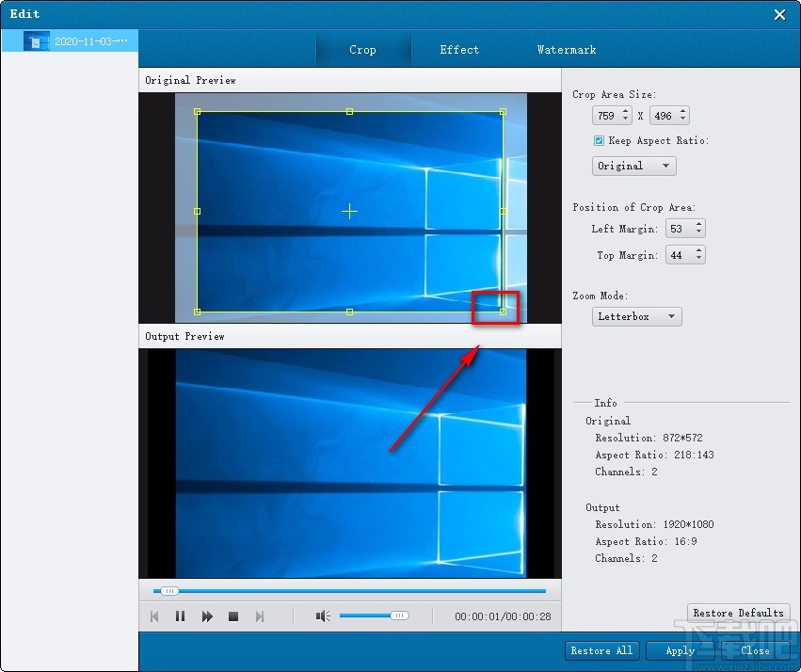Increase crop width with up arrow
Viewport: 801px width, 672px height.
[626, 112]
